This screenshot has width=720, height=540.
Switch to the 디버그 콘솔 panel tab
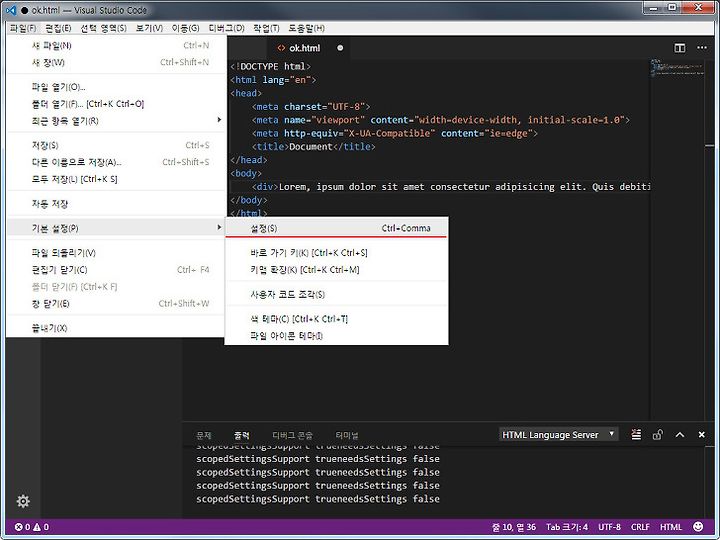tap(292, 435)
